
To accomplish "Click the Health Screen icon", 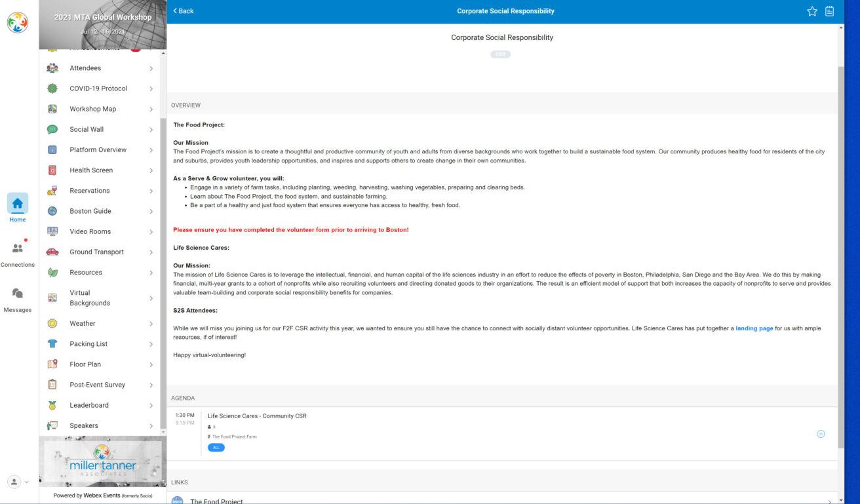I will point(52,170).
